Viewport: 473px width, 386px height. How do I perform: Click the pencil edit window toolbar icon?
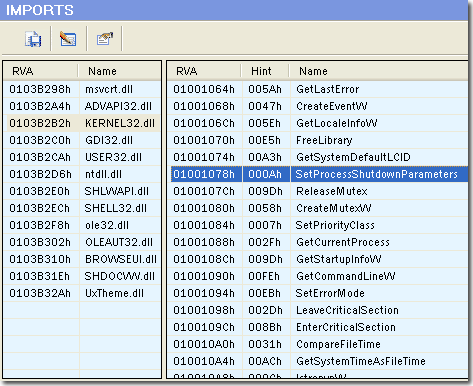point(68,39)
